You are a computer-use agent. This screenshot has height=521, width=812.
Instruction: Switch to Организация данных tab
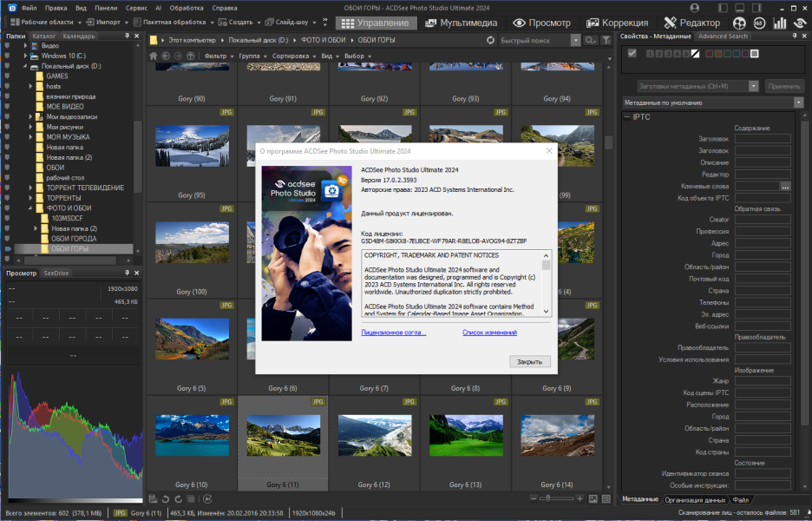(x=694, y=500)
